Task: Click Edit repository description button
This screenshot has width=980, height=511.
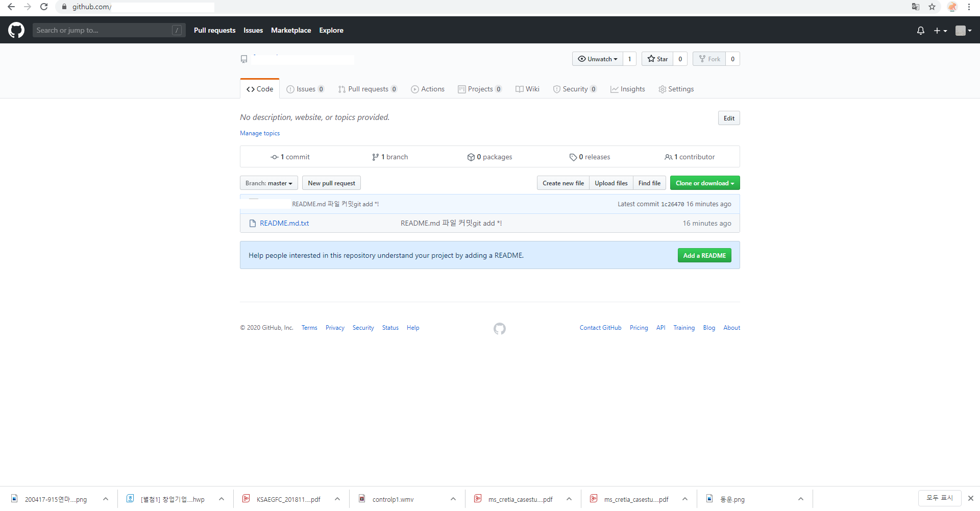Action: 729,118
